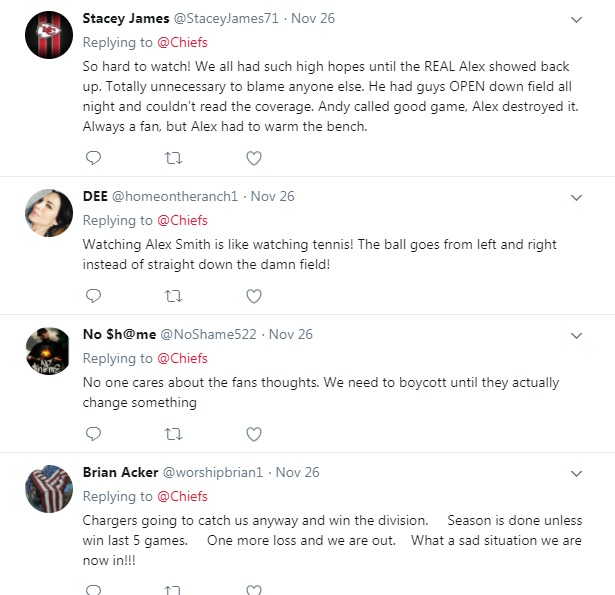Image resolution: width=615 pixels, height=595 pixels.
Task: Retweet No $h@me's boycott tweet
Action: 173,434
